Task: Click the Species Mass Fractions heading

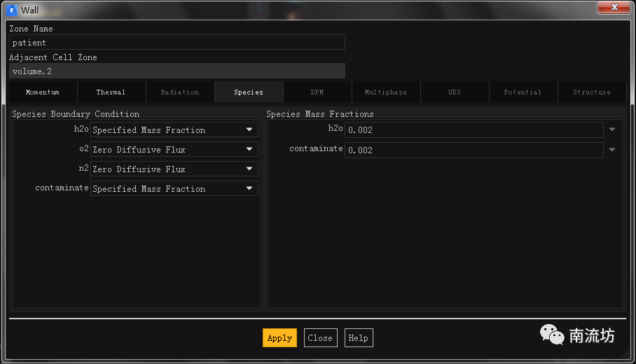Action: (320, 114)
